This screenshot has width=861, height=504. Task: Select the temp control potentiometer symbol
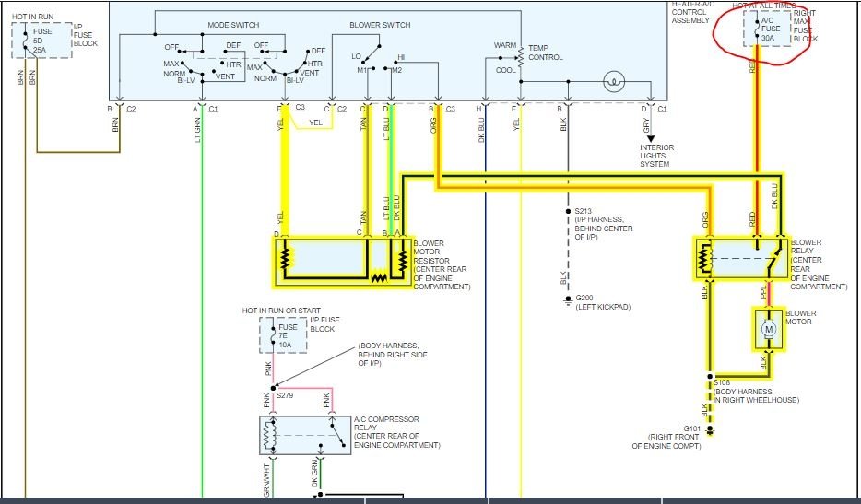[x=520, y=57]
